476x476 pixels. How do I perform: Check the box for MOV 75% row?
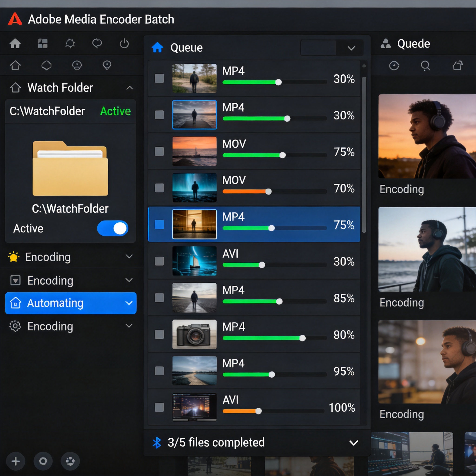click(159, 151)
